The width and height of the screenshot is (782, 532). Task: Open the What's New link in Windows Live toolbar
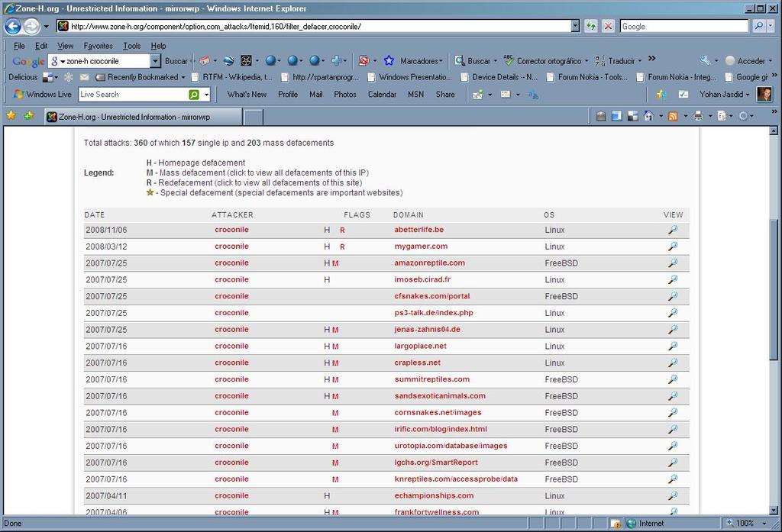[x=247, y=94]
